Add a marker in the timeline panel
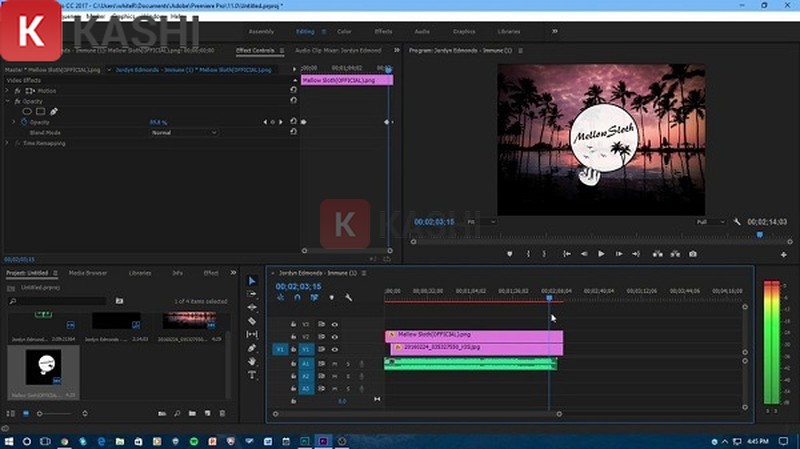 (x=332, y=297)
